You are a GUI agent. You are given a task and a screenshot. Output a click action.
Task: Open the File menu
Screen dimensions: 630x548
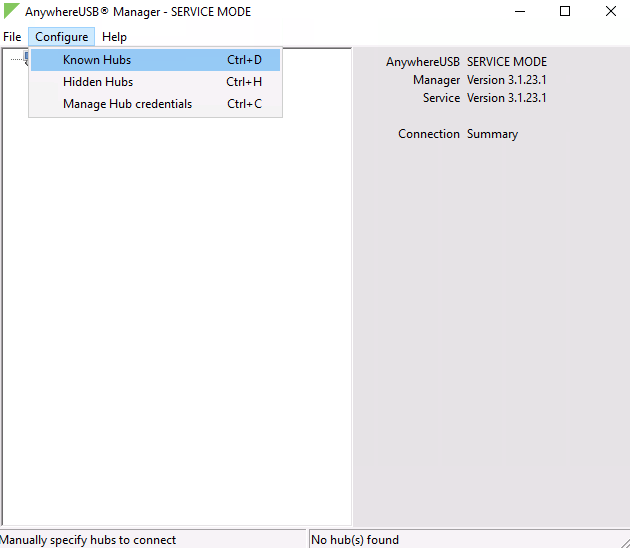12,37
